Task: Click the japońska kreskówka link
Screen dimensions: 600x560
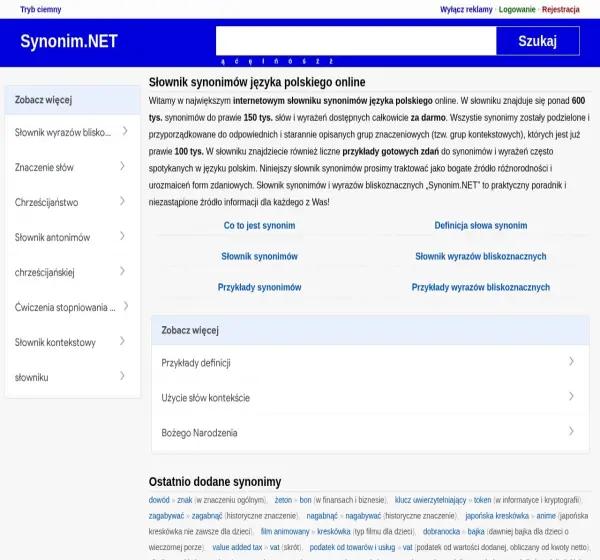Action: [497, 516]
